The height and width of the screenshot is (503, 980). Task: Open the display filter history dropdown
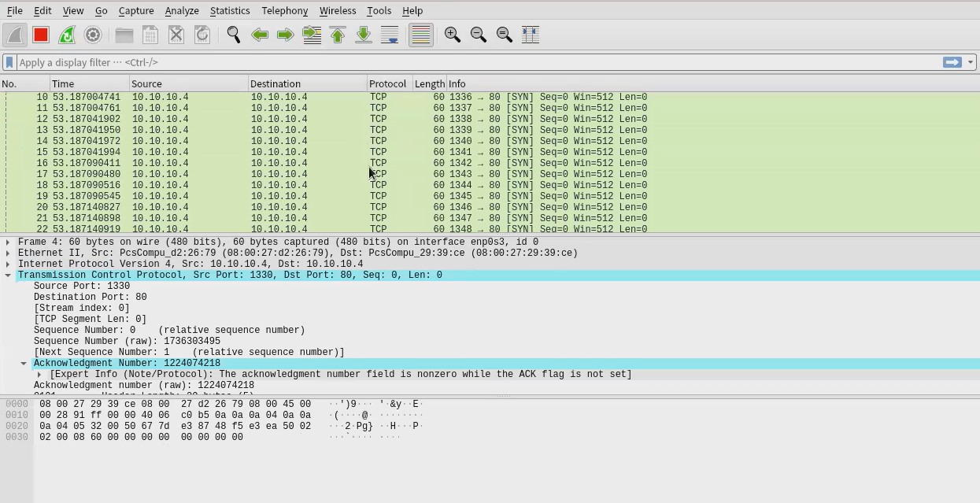[x=971, y=62]
